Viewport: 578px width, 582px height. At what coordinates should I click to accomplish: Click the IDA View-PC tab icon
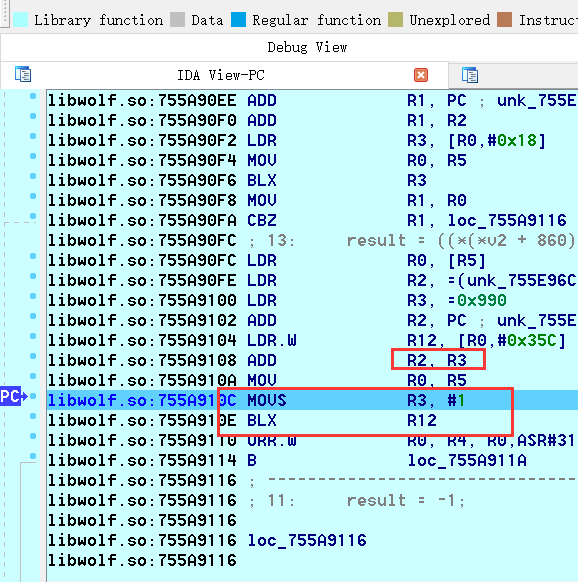point(23,74)
